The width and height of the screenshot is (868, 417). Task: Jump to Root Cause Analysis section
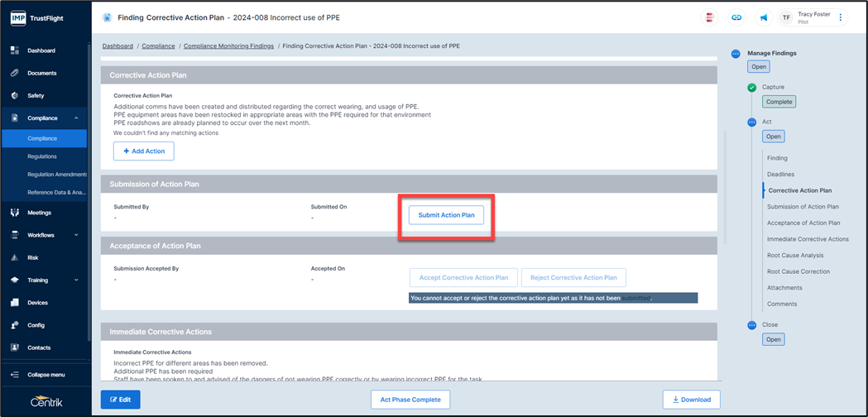(794, 256)
